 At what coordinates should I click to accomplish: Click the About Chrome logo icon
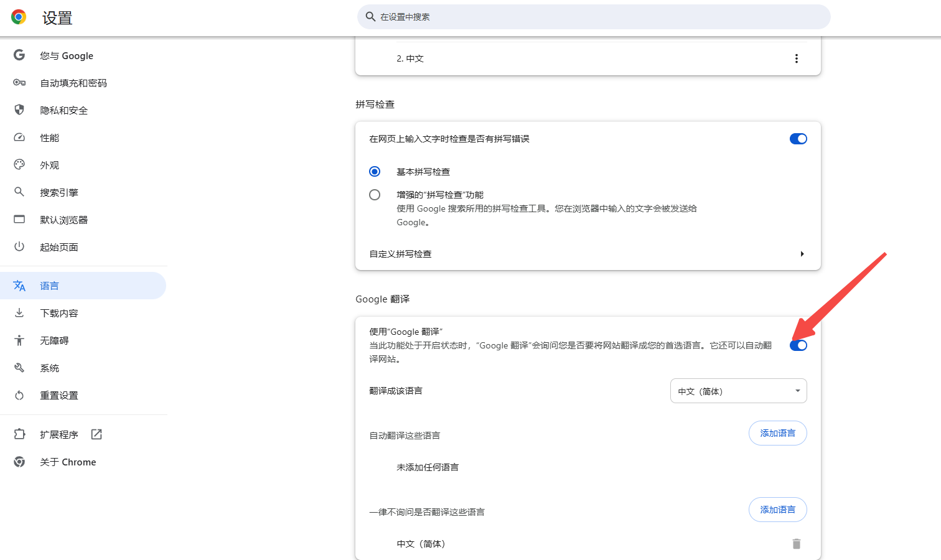coord(19,462)
